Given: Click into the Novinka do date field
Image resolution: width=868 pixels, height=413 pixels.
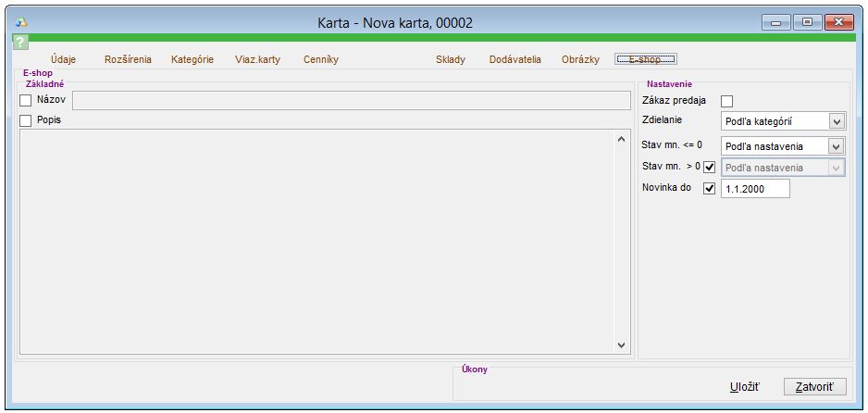Looking at the screenshot, I should pos(754,189).
